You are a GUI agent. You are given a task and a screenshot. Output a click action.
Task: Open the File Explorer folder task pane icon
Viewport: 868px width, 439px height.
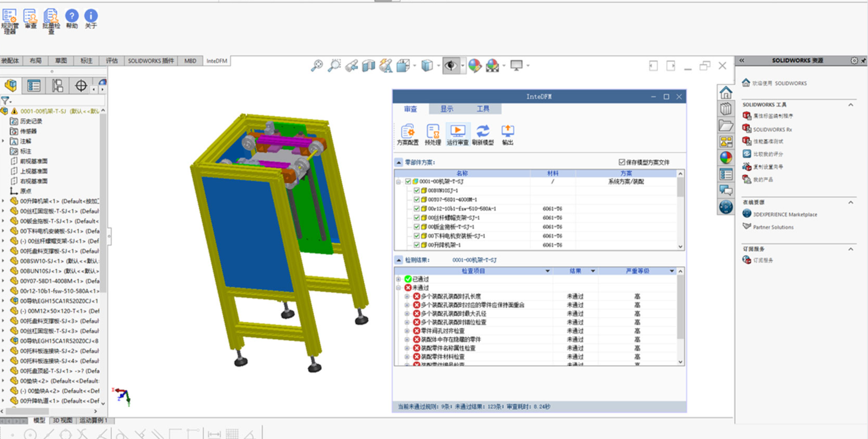[x=726, y=125]
